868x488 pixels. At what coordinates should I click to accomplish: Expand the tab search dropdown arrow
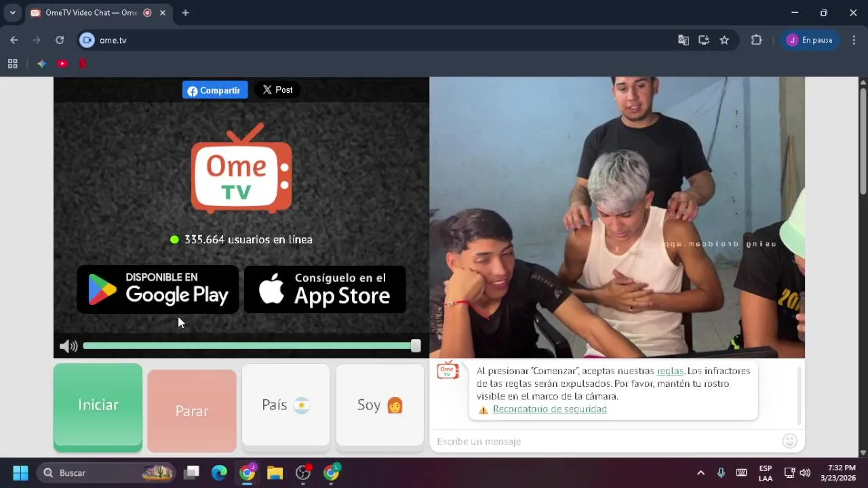[x=12, y=13]
